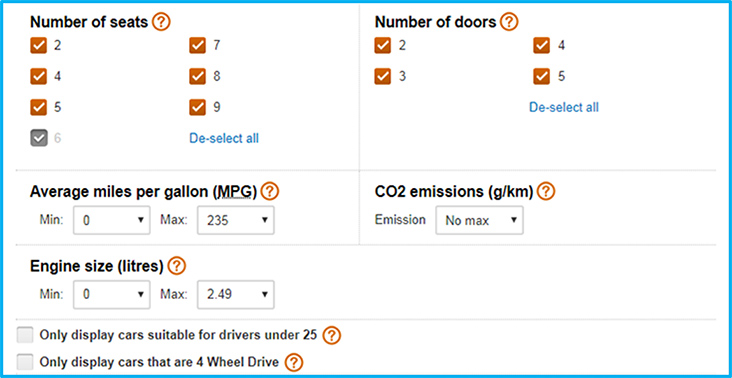The height and width of the screenshot is (378, 732).
Task: Click help icon beside CO2 emissions
Action: coord(546,192)
